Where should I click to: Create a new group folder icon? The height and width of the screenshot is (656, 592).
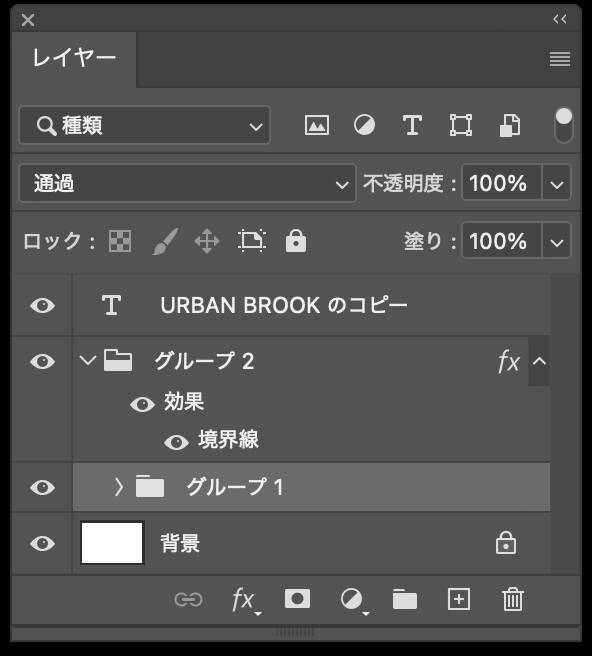pos(405,599)
